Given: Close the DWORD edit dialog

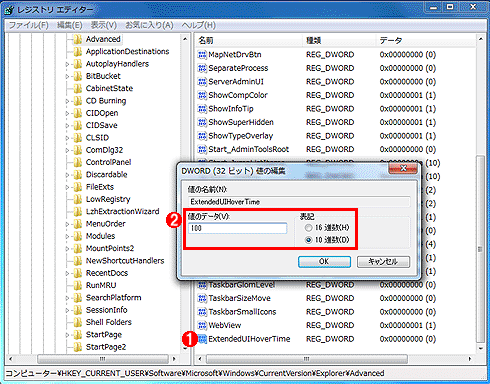Looking at the screenshot, I should (403, 168).
